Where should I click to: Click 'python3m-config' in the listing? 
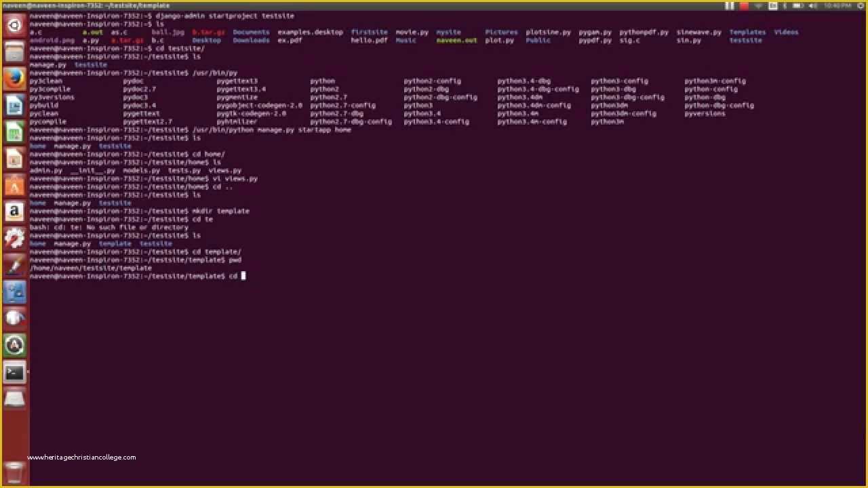(715, 81)
